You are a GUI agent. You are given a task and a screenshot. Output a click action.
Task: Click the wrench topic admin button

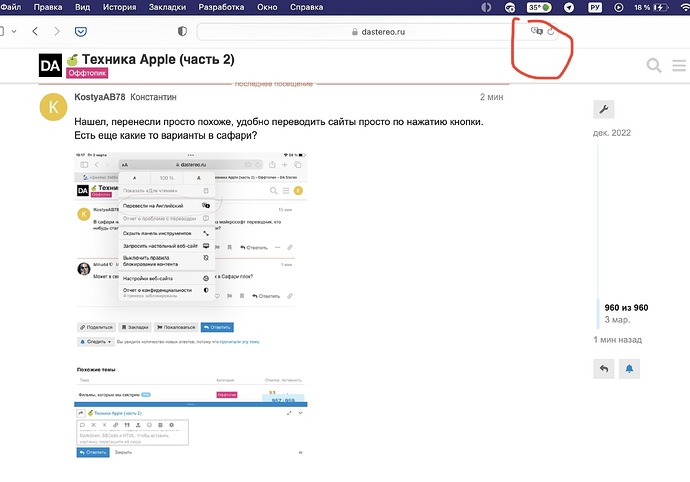[x=604, y=109]
